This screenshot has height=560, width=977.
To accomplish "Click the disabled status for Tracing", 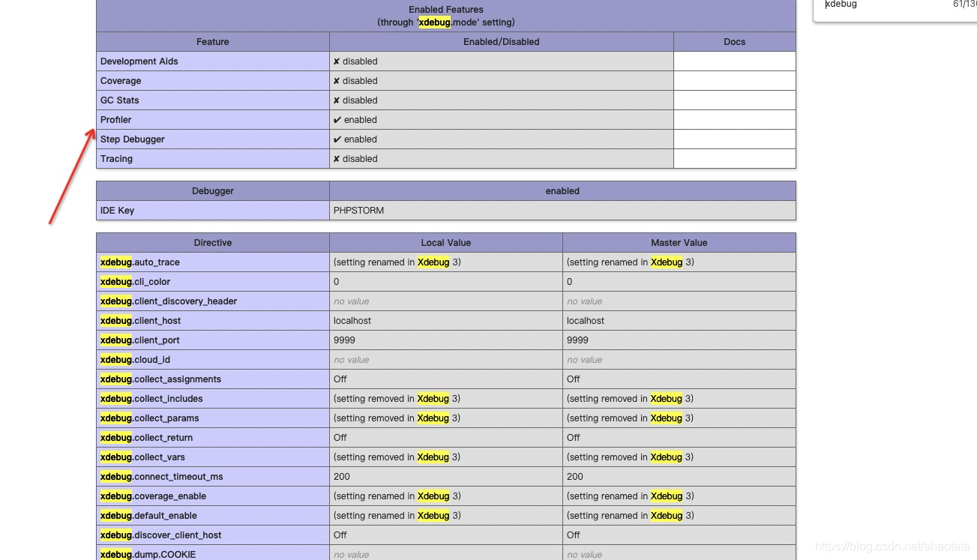I will tap(355, 159).
